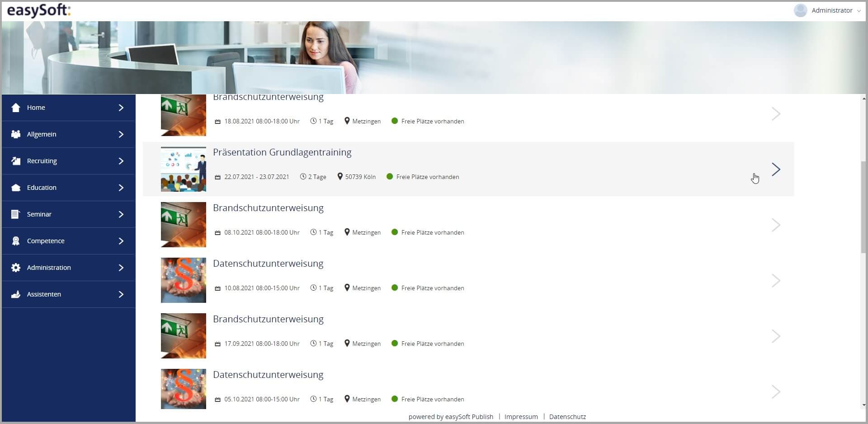Click calendar icon next to 10.08.2021 date
The image size is (868, 424).
pos(217,288)
